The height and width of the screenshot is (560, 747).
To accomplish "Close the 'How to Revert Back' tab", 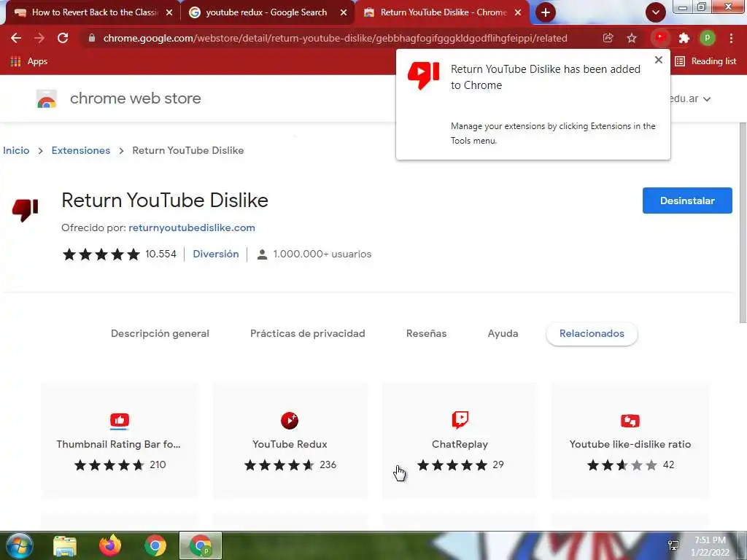I will click(x=169, y=12).
